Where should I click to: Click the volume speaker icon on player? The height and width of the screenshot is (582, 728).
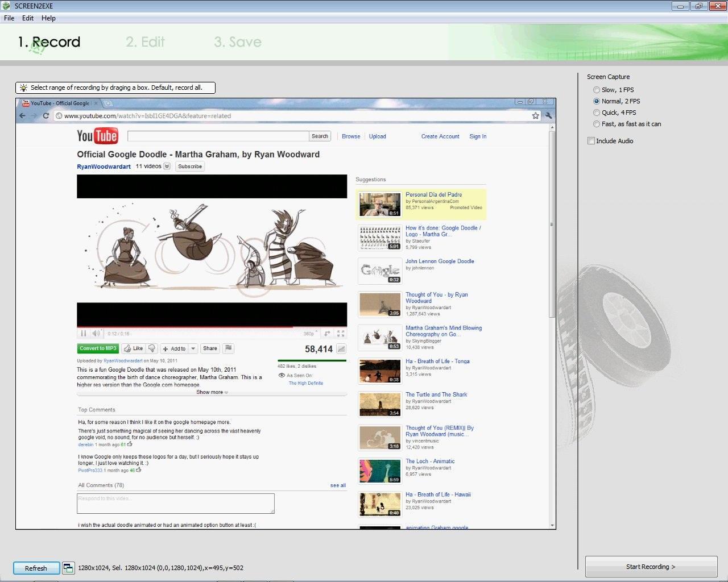click(x=96, y=334)
